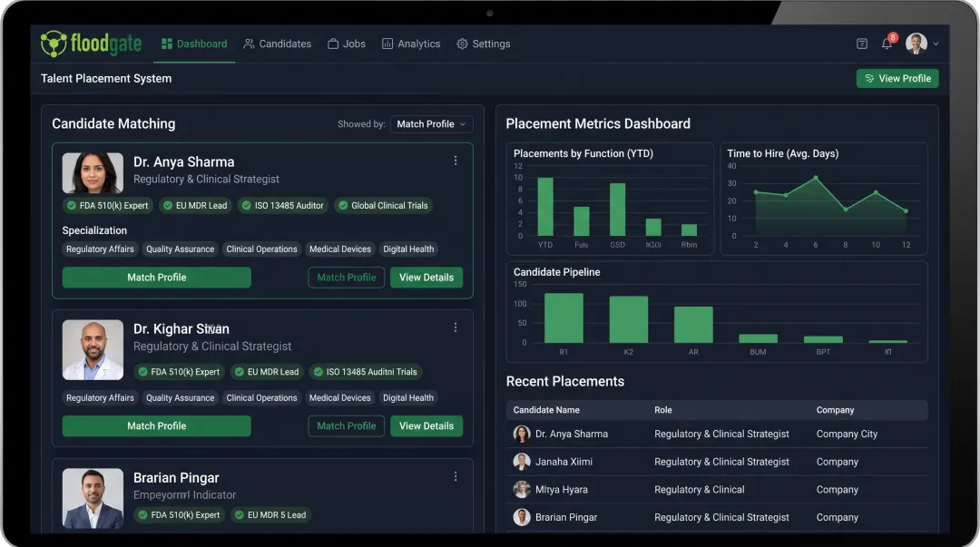
Task: Click Anya Sharma's solid green Match Profile button
Action: pos(157,278)
